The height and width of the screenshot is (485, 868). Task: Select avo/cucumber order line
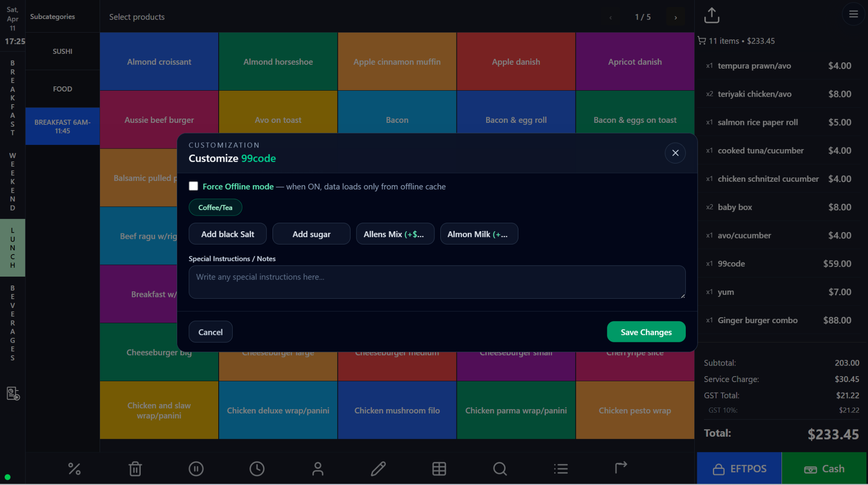click(x=779, y=236)
